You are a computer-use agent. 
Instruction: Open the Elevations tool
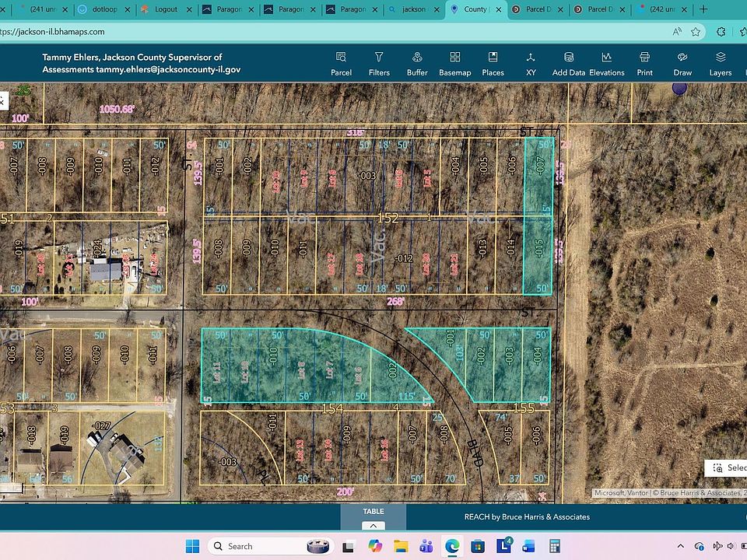(607, 63)
